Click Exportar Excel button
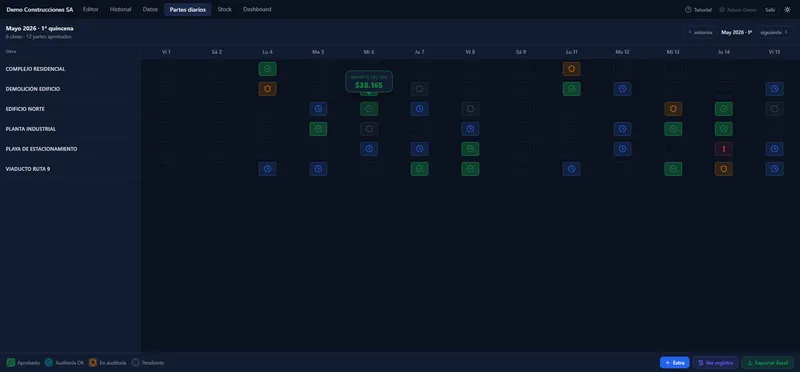This screenshot has height=372, width=800. click(767, 362)
